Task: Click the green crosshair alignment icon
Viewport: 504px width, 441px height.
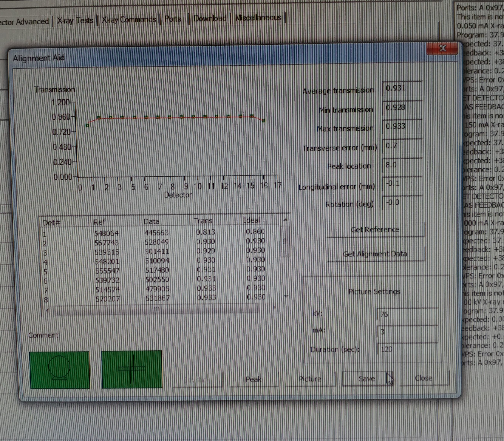Action: tap(132, 369)
